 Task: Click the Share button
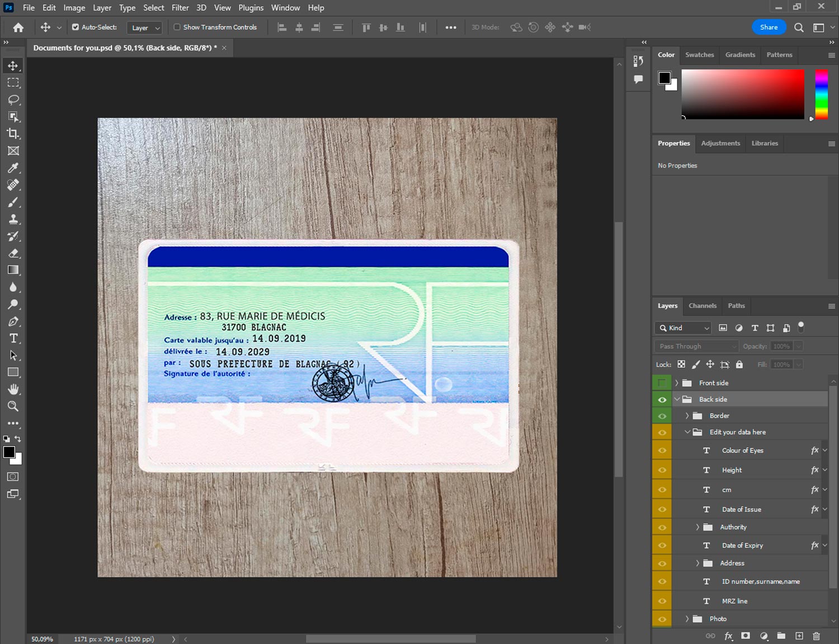click(769, 27)
